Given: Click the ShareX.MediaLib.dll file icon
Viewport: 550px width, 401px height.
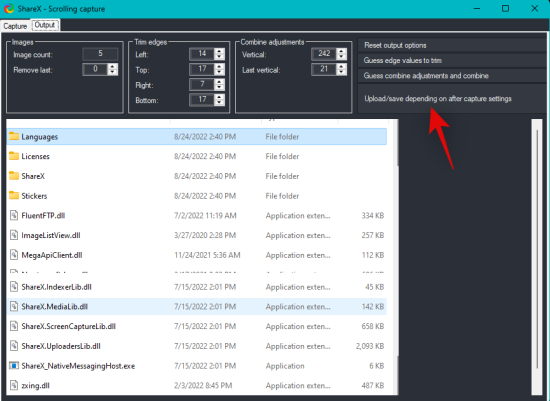Looking at the screenshot, I should click(x=14, y=306).
